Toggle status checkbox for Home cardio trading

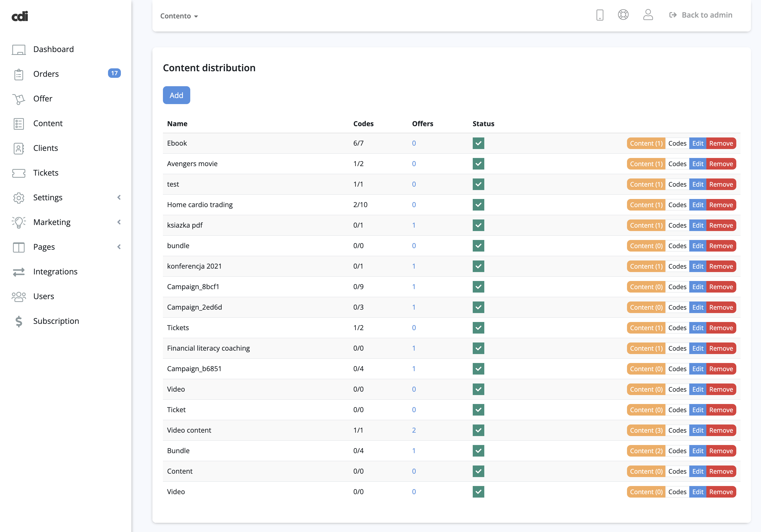pyautogui.click(x=478, y=205)
